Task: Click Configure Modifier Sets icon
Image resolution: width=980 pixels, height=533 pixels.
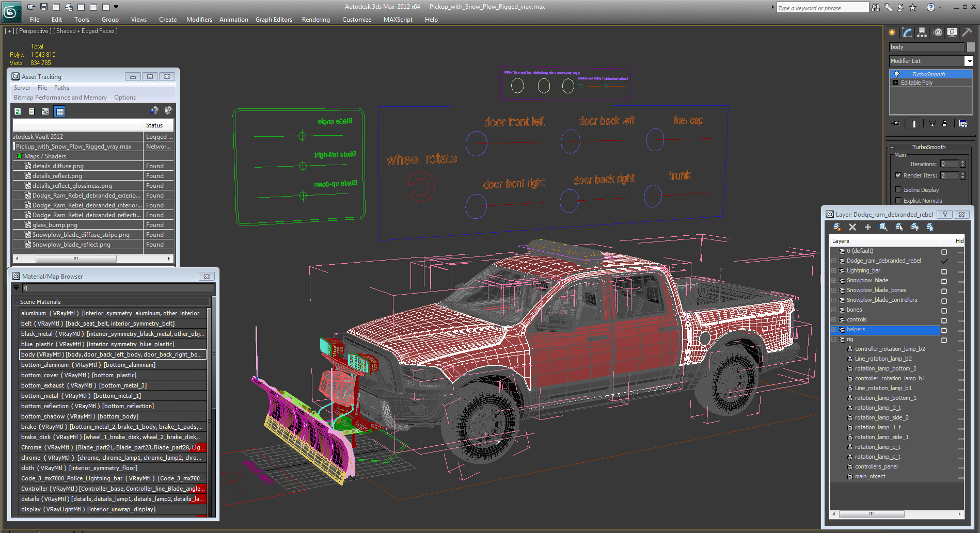Action: point(963,124)
